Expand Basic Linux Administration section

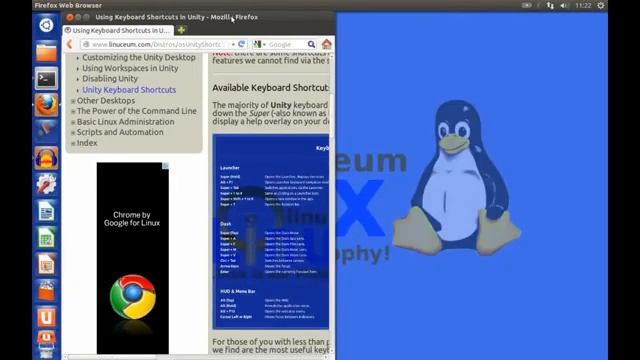(73, 122)
